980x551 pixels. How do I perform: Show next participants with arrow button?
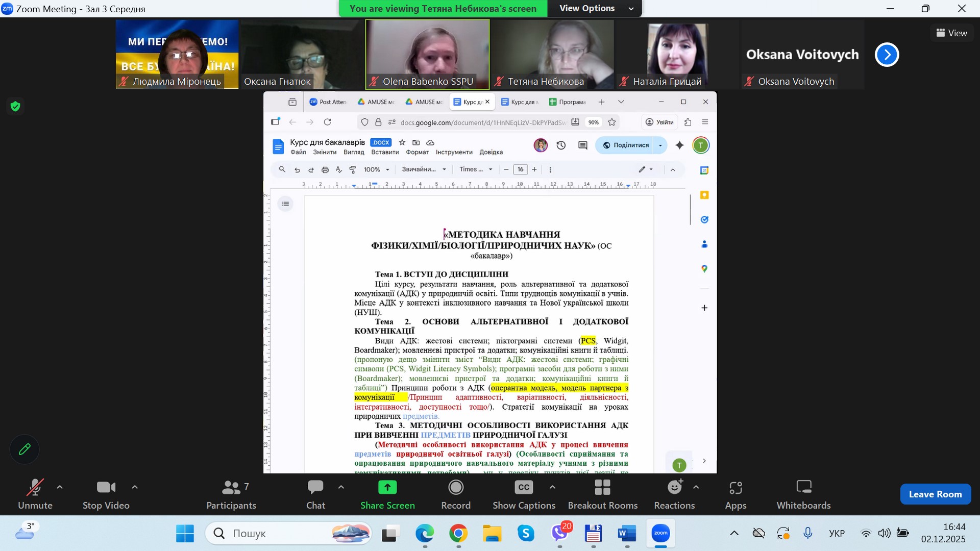(887, 55)
